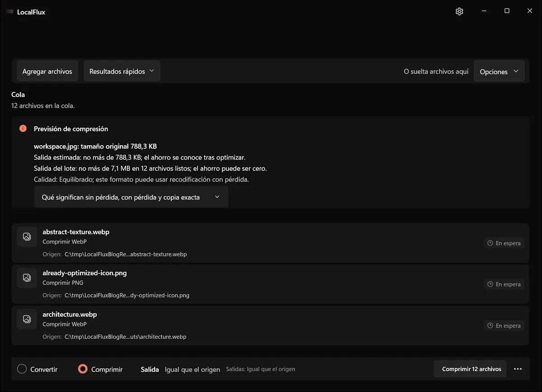Click the Salida del lote line
The image size is (542, 392).
point(150,168)
